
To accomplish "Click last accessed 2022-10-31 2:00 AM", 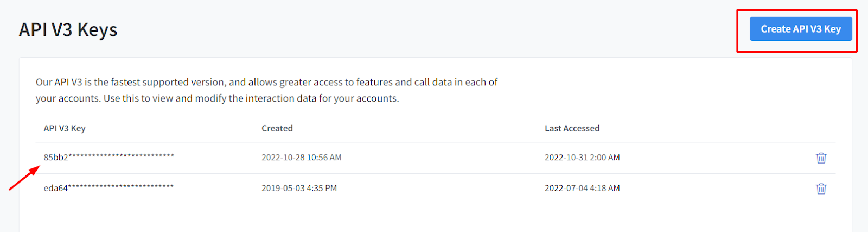I will click(x=582, y=158).
